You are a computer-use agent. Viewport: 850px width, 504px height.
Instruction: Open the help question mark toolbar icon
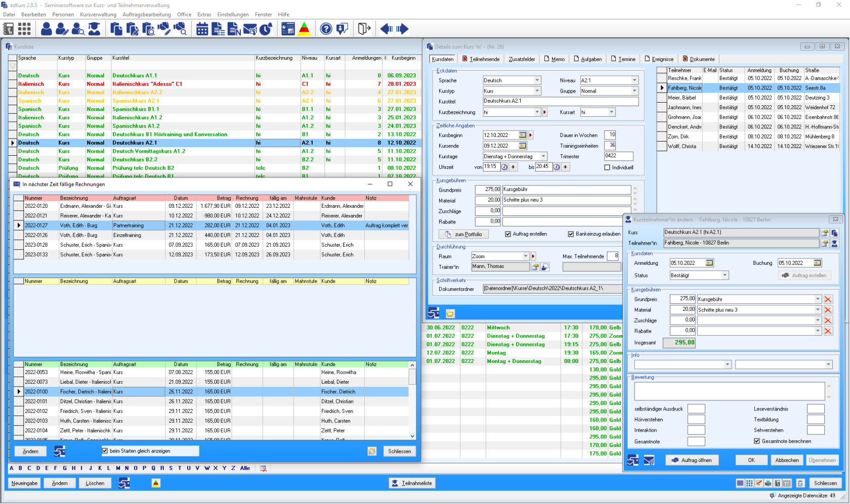point(326,29)
